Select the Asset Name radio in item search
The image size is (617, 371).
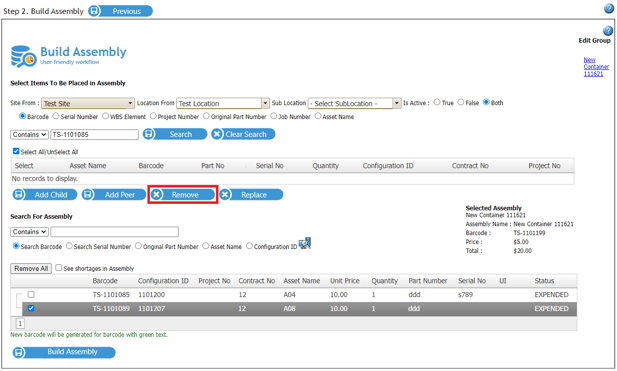coord(318,116)
